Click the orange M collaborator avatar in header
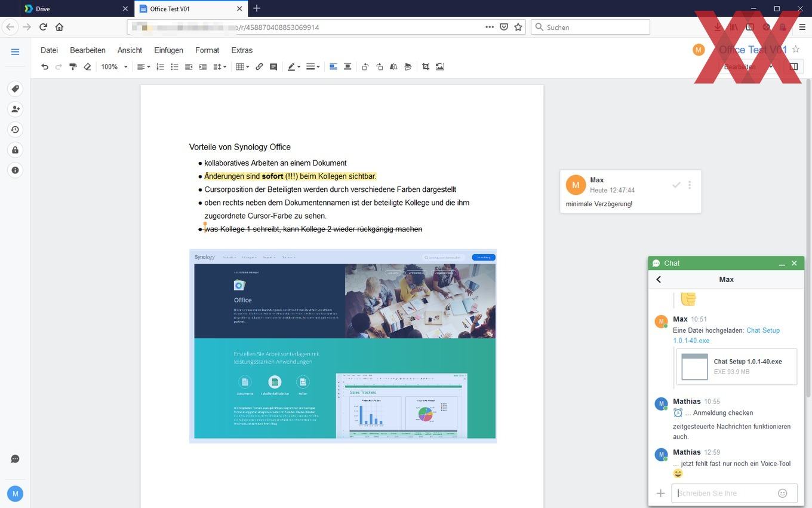Viewport: 812px width, 508px height. click(x=699, y=50)
